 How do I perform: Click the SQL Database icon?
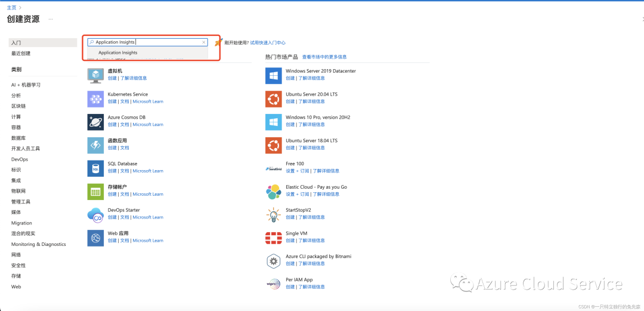pos(95,169)
